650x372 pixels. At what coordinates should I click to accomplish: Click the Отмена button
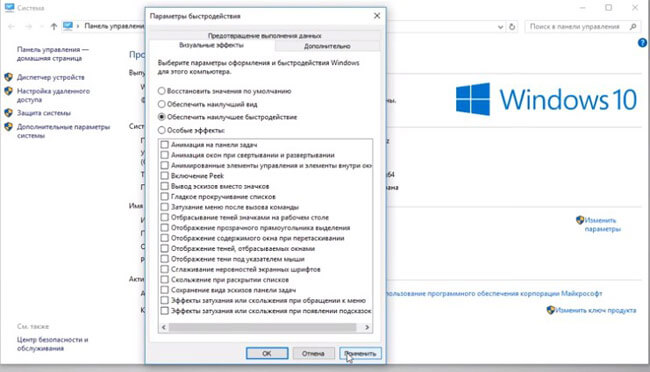pos(313,353)
